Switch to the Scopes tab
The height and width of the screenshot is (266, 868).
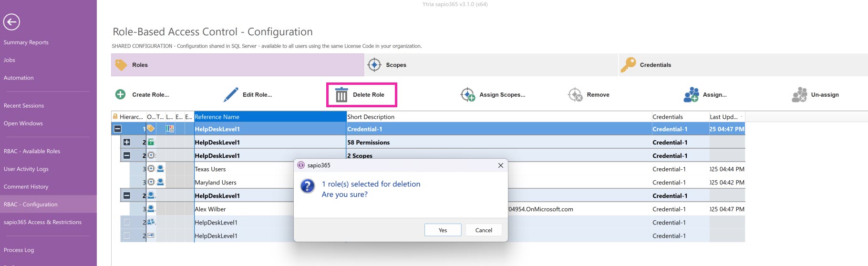(x=396, y=65)
